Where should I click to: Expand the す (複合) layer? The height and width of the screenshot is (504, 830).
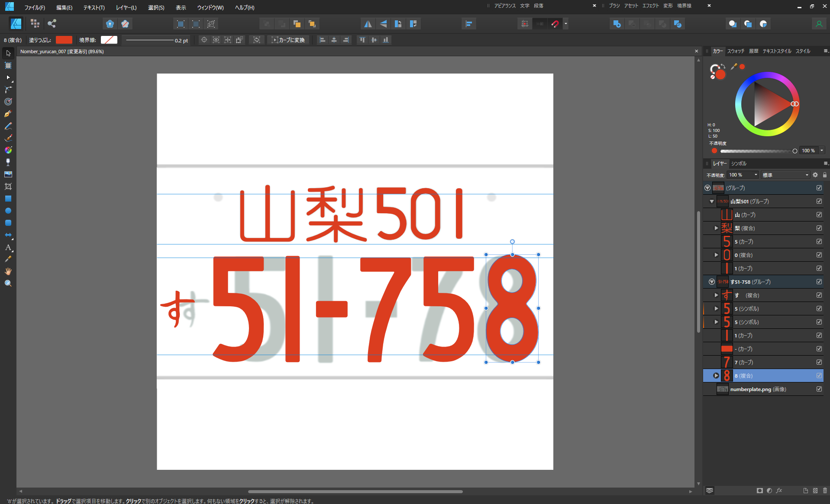(x=716, y=295)
